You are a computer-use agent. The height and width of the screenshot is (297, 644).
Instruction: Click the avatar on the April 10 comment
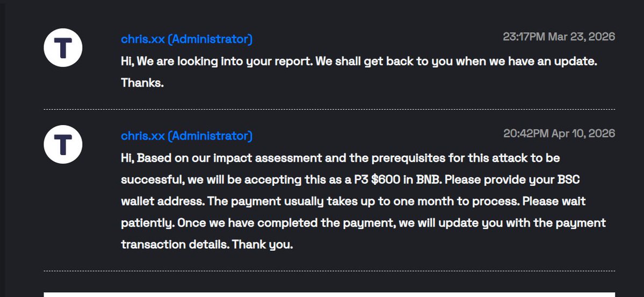point(63,144)
